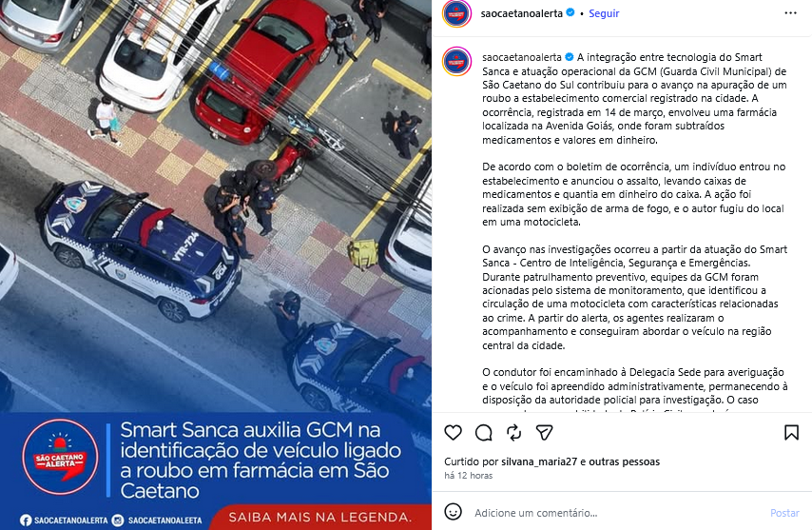Click the São Caetano Alerta logo on image
The width and height of the screenshot is (812, 530).
pos(60,457)
